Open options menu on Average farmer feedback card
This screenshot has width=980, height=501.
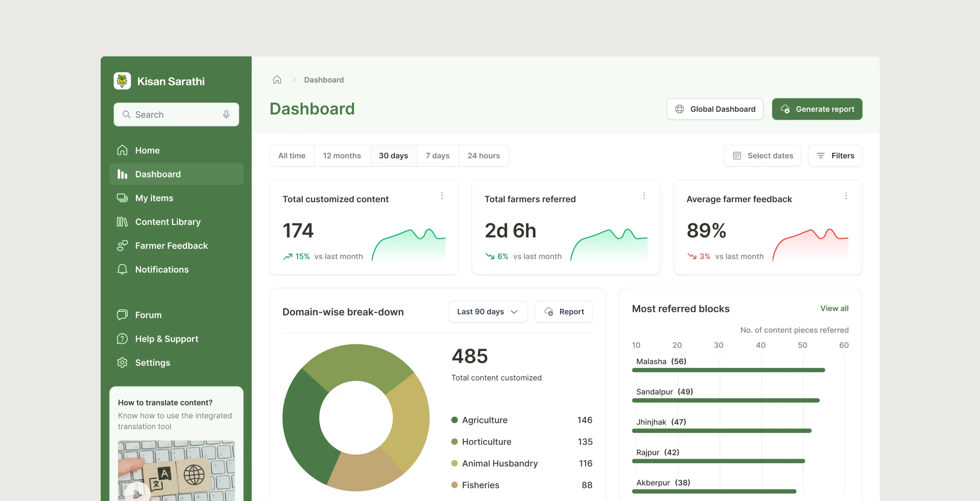[x=846, y=196]
